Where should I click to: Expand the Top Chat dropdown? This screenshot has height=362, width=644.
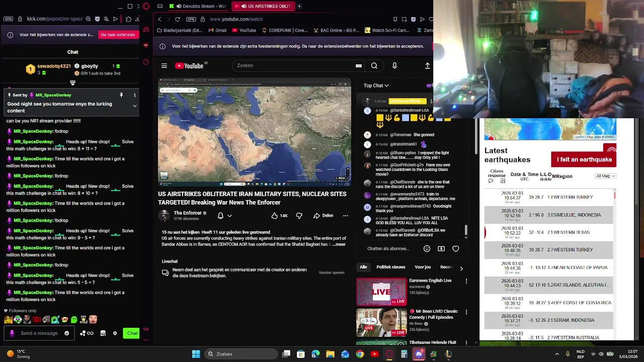coord(376,85)
